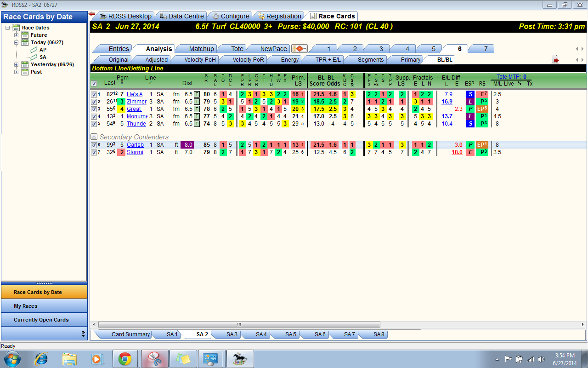The width and height of the screenshot is (588, 368).
Task: Click the Past calendar icon in tree
Action: [26, 72]
